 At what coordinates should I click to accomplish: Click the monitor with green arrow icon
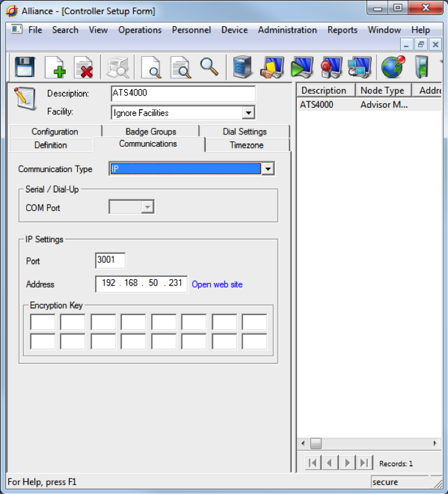click(301, 66)
